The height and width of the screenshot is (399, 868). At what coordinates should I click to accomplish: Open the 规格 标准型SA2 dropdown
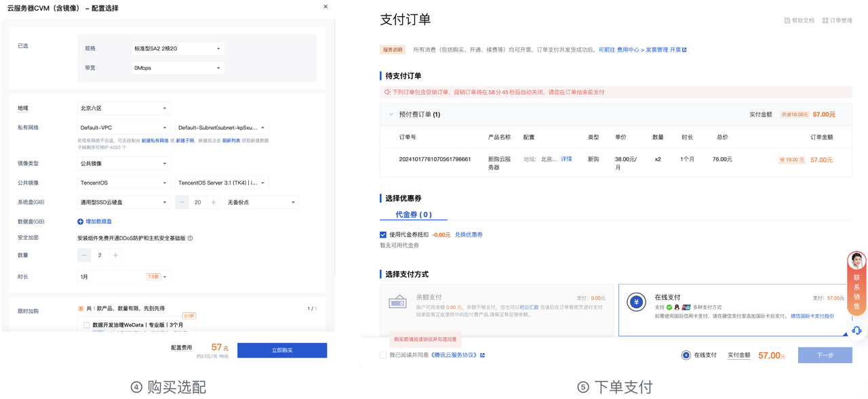(177, 49)
